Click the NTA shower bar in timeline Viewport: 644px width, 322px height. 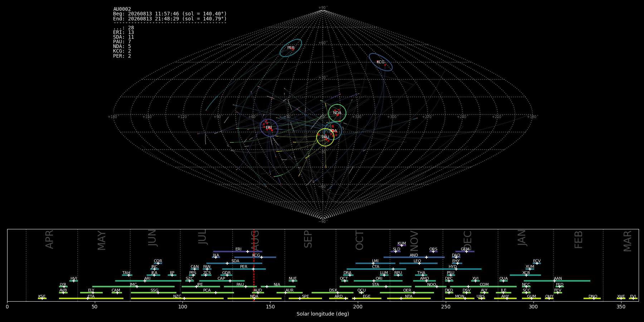coord(409,298)
